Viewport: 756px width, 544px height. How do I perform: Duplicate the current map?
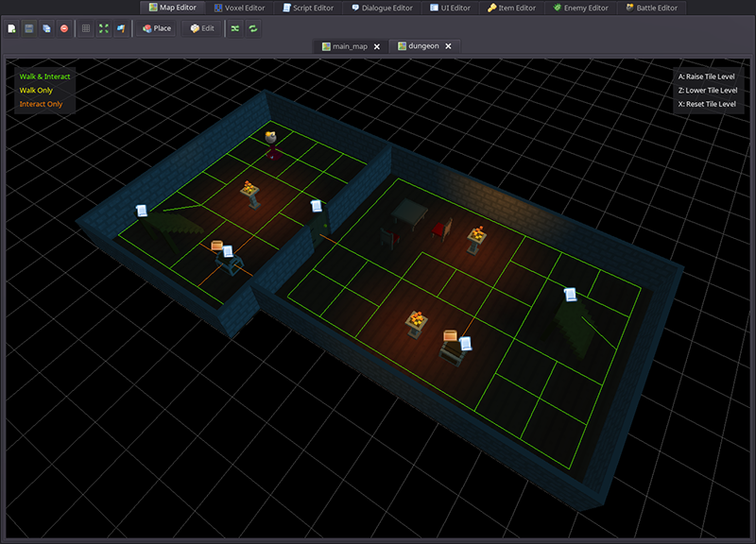point(46,28)
